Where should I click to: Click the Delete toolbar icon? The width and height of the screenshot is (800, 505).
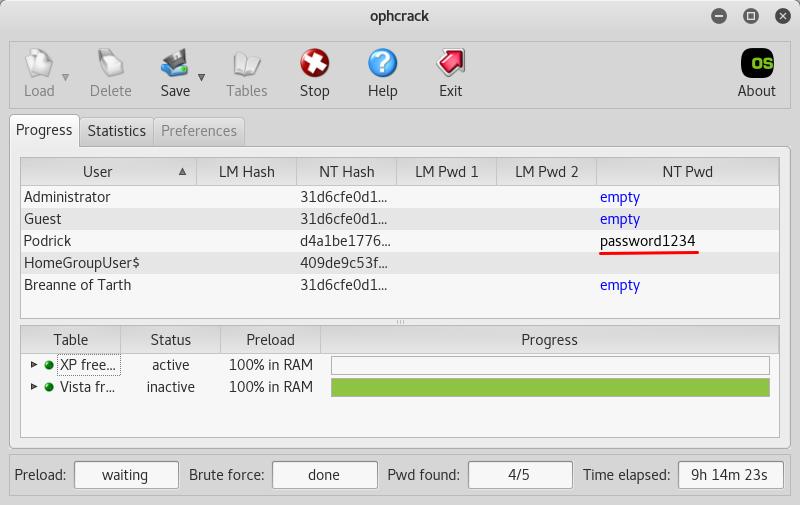point(110,63)
